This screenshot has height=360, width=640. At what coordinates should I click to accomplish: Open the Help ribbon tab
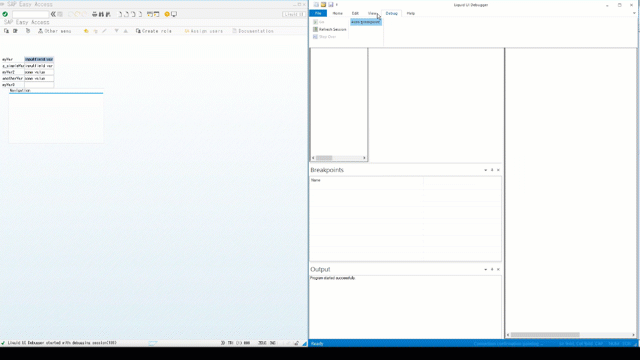pyautogui.click(x=411, y=13)
